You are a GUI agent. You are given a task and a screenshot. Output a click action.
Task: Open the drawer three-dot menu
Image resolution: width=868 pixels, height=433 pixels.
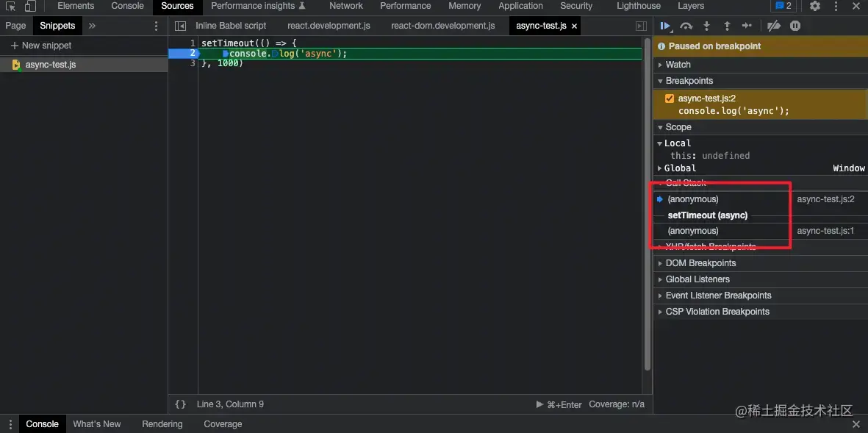pyautogui.click(x=10, y=424)
